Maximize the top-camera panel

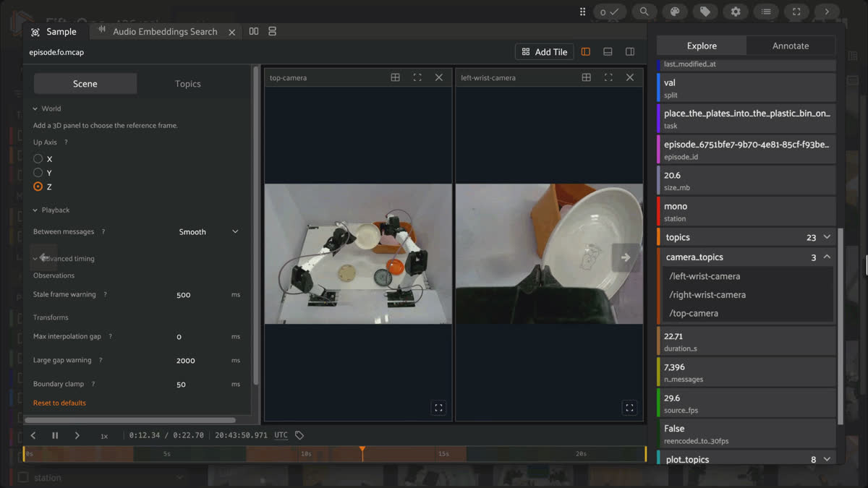pos(417,77)
